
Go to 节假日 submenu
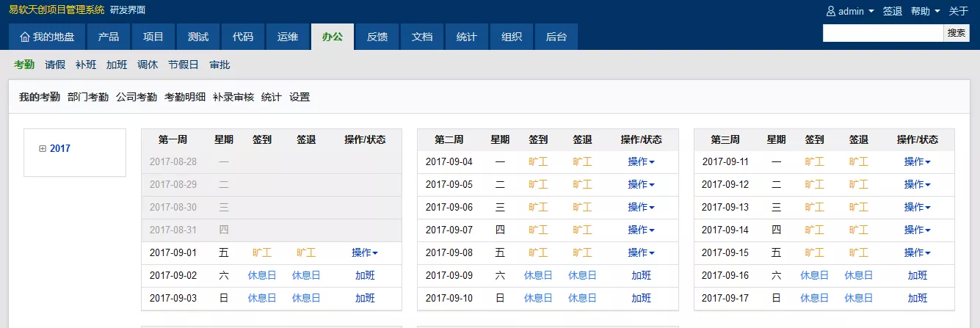184,65
